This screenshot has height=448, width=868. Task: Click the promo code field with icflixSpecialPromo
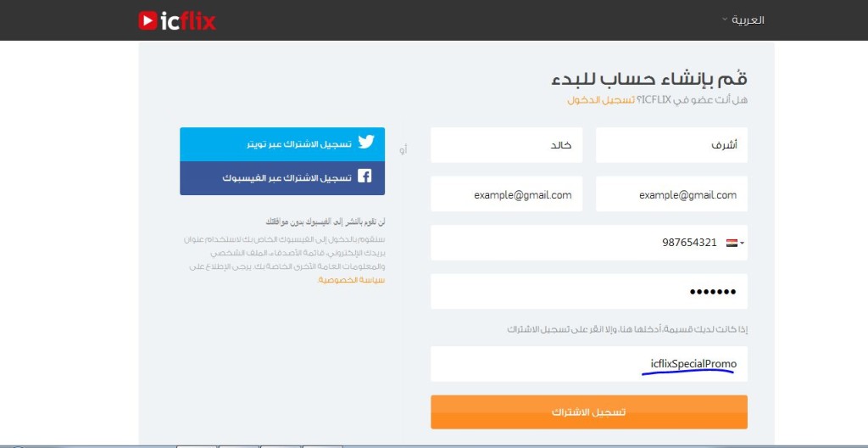[x=588, y=364]
